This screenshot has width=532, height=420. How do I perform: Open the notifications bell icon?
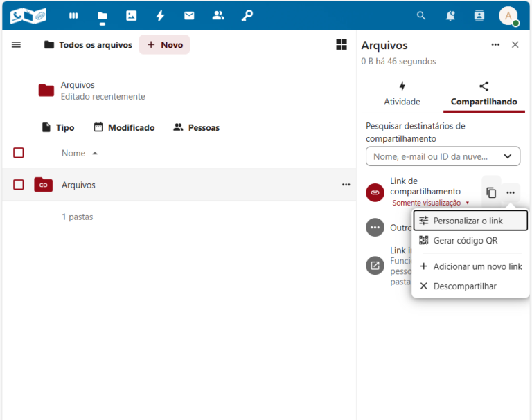point(450,15)
